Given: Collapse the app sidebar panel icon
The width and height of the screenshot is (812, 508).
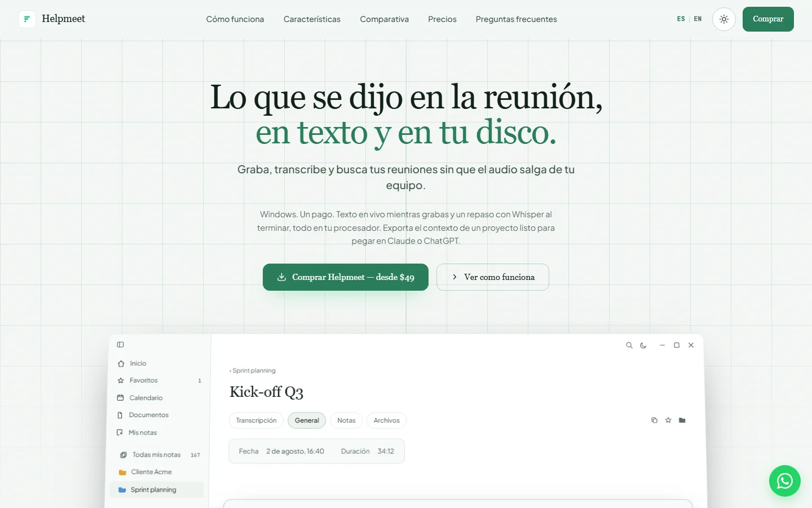Looking at the screenshot, I should click(x=120, y=345).
